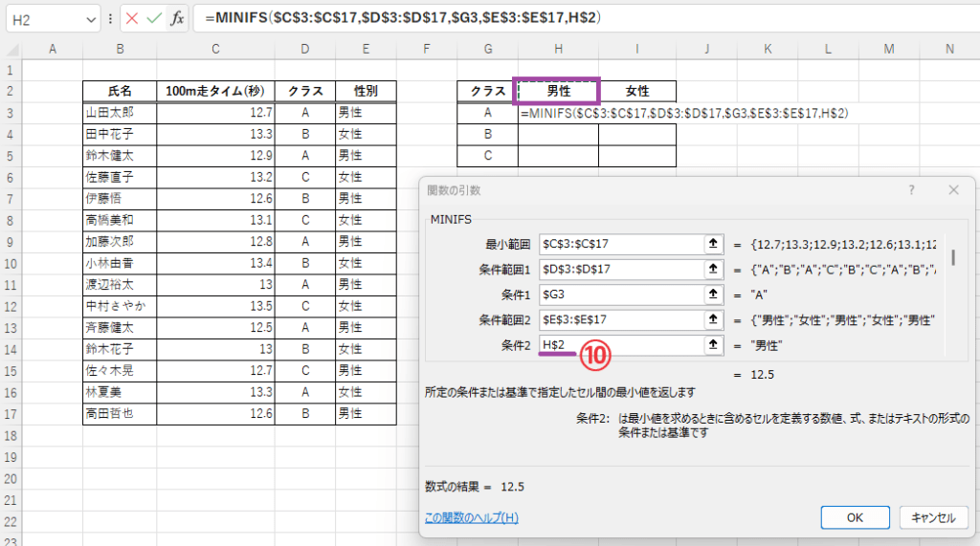
Task: Open the この関数のヘルプ link
Action: pyautogui.click(x=471, y=517)
